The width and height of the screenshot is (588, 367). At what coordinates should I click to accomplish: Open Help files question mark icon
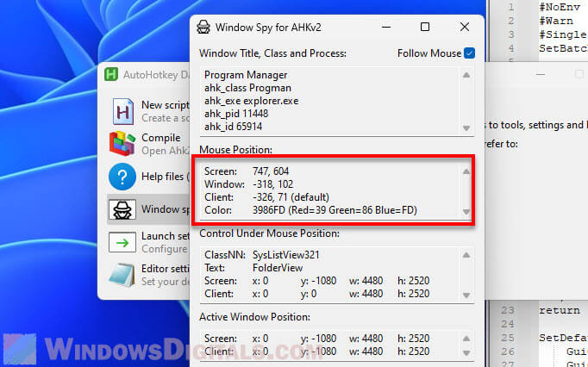[x=122, y=177]
